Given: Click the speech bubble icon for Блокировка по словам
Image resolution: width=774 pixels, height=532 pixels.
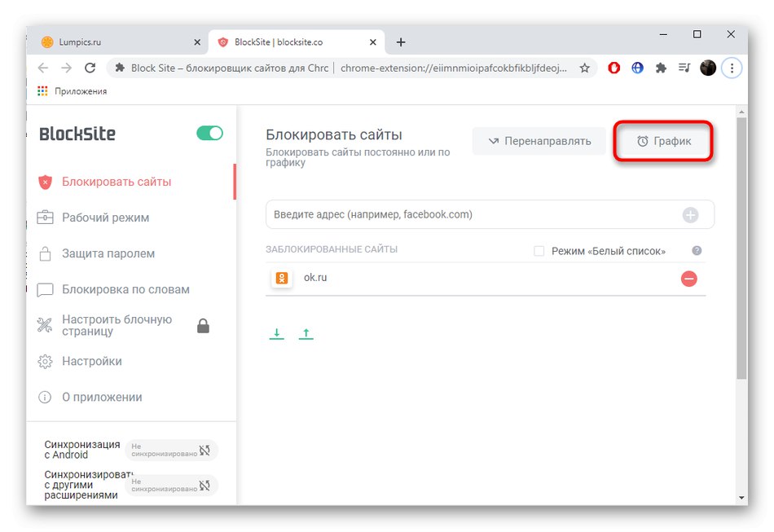Looking at the screenshot, I should click(x=45, y=289).
